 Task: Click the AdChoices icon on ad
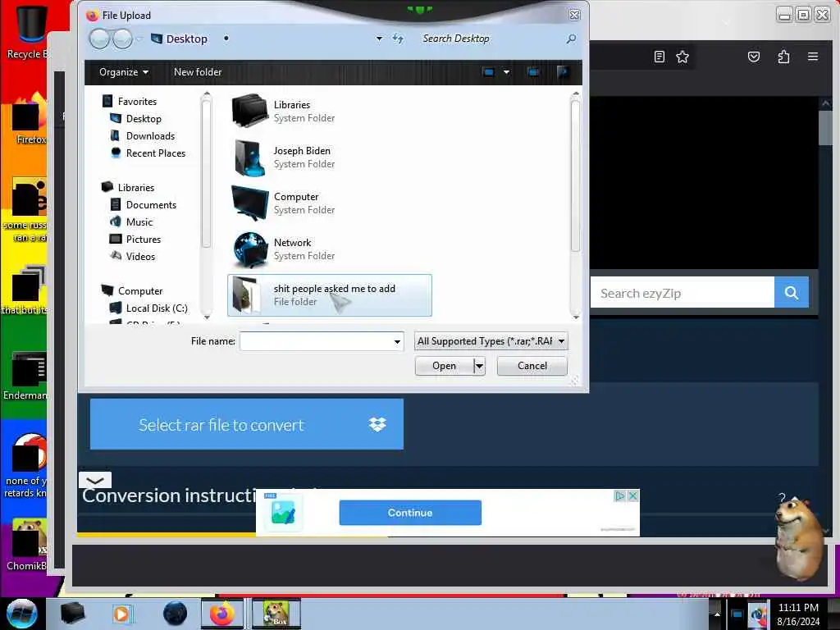click(x=619, y=496)
